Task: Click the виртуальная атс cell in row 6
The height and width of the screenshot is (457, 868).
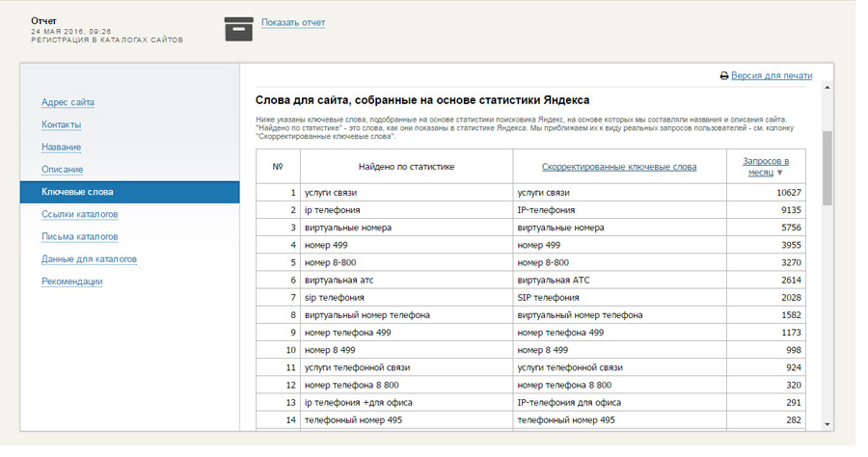Action: click(x=339, y=280)
